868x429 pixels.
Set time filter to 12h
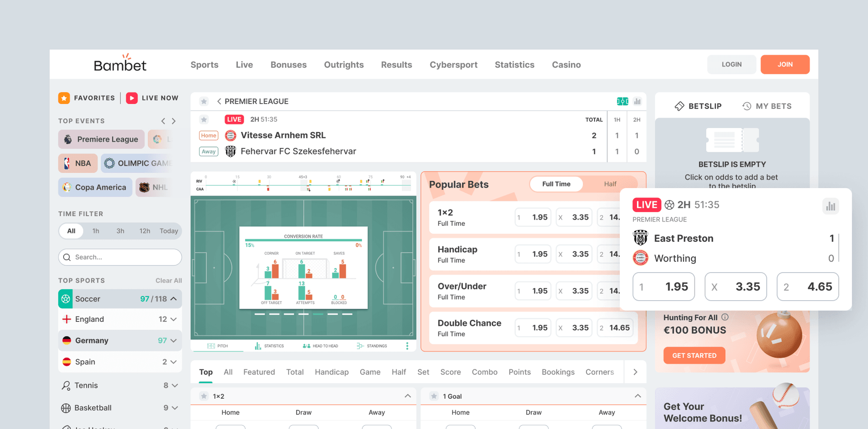tap(145, 231)
